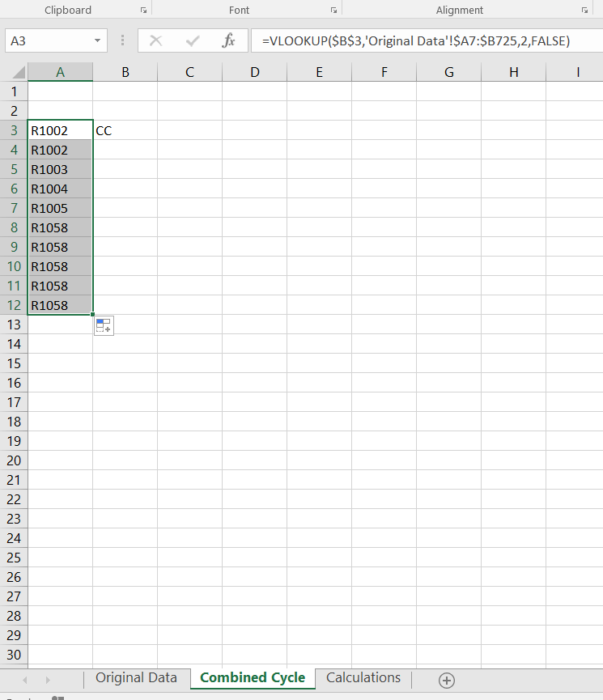Select the Combined Cycle sheet tab

[253, 677]
